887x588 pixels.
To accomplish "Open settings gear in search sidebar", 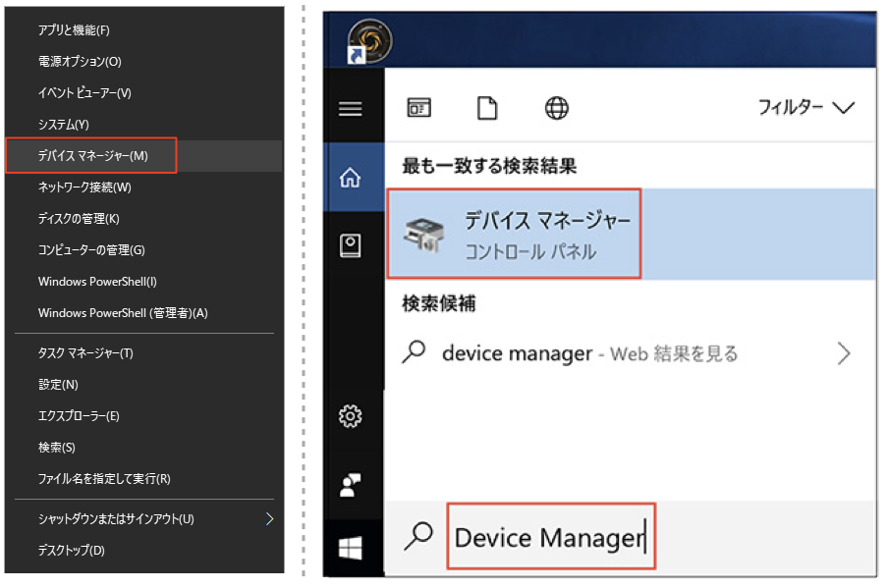I will click(350, 416).
